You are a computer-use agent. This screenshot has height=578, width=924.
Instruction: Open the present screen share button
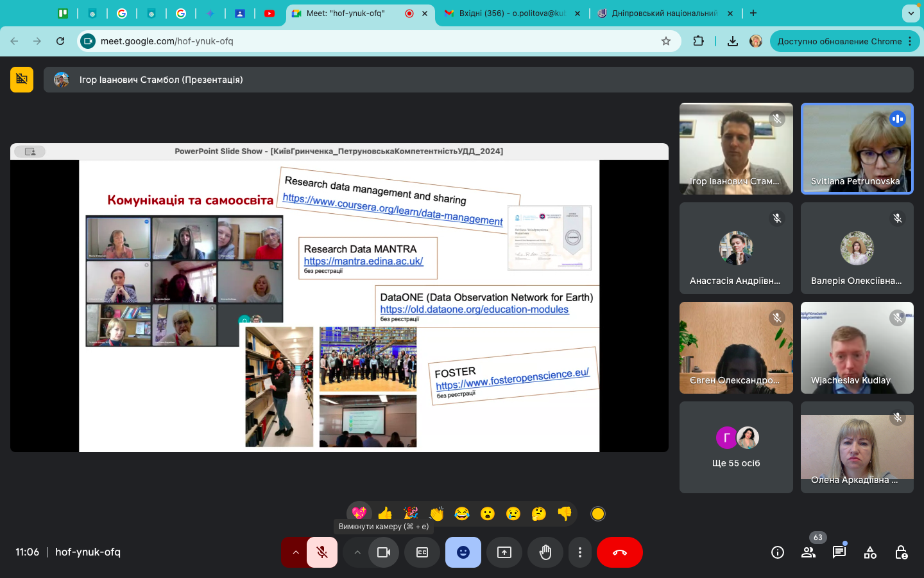pyautogui.click(x=504, y=552)
